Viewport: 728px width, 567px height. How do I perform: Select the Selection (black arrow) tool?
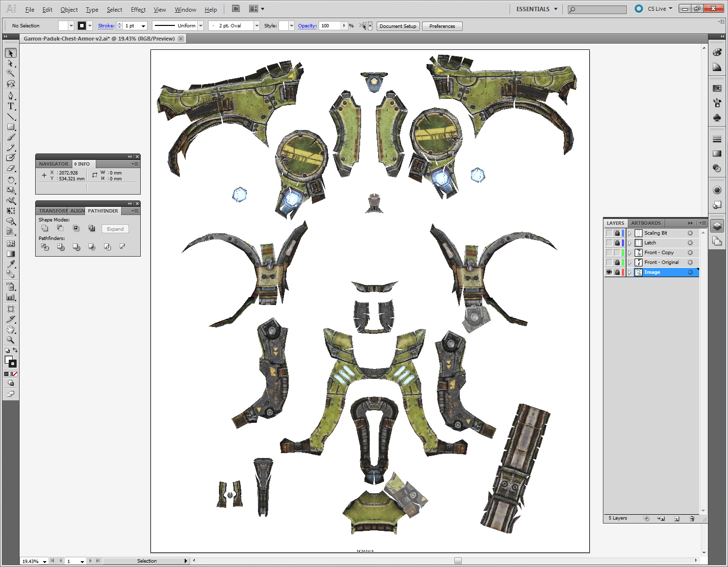(10, 53)
